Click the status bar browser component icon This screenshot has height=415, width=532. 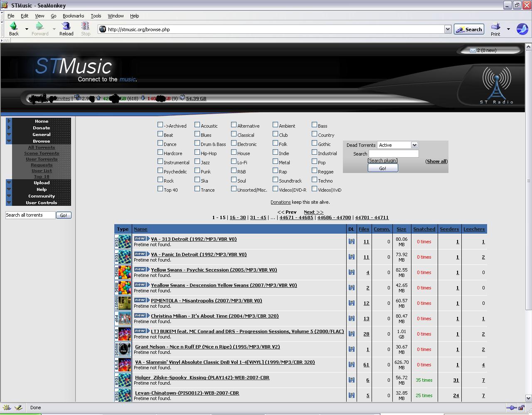(7, 408)
